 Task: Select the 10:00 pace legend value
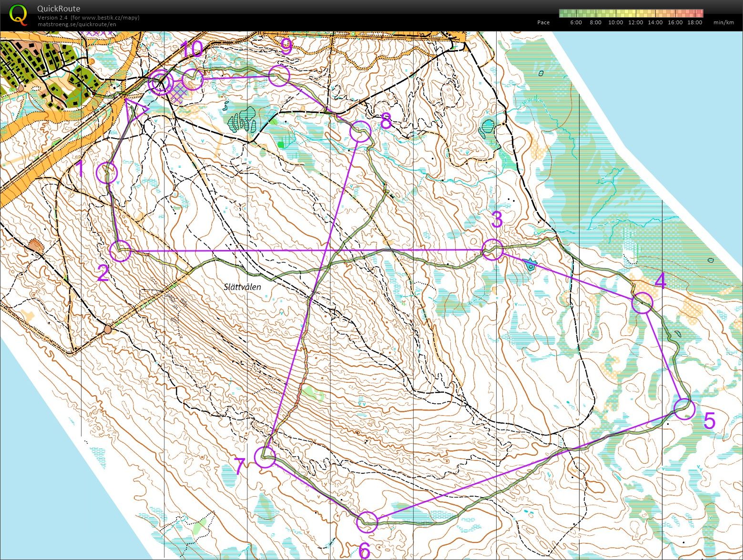pyautogui.click(x=615, y=22)
